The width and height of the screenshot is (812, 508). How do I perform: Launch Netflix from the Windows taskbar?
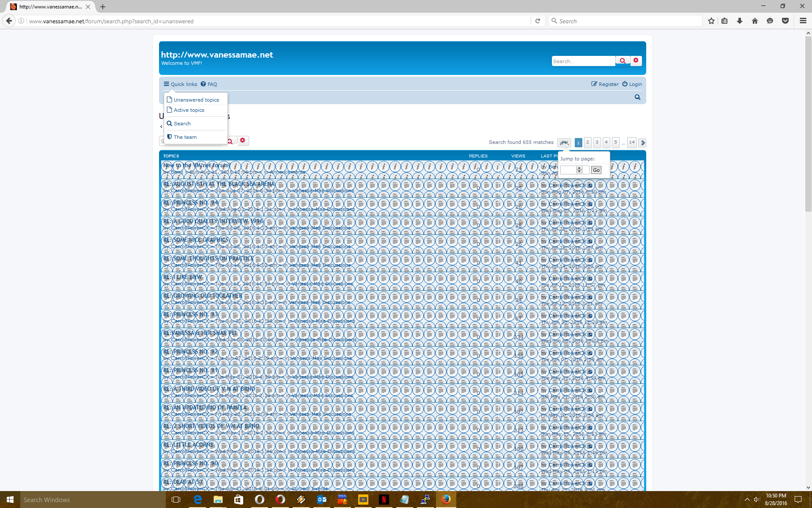pyautogui.click(x=384, y=500)
